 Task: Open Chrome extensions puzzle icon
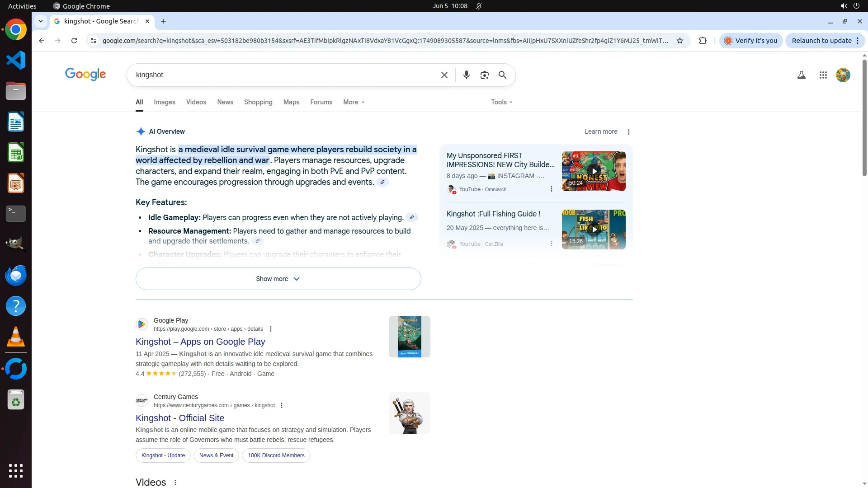703,41
